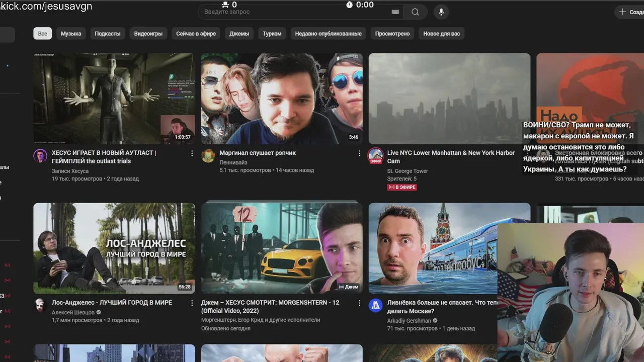Activate voice search microphone icon
The height and width of the screenshot is (362, 644).
point(441,12)
